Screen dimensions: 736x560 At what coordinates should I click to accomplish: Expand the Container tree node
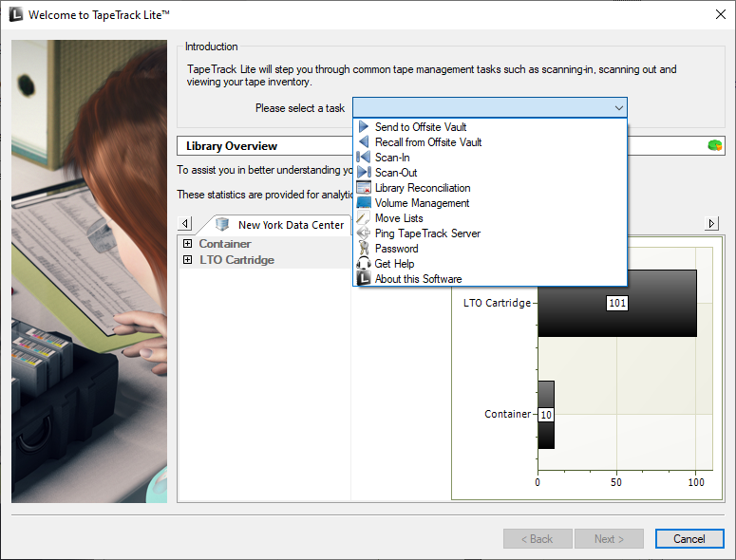pyautogui.click(x=187, y=243)
